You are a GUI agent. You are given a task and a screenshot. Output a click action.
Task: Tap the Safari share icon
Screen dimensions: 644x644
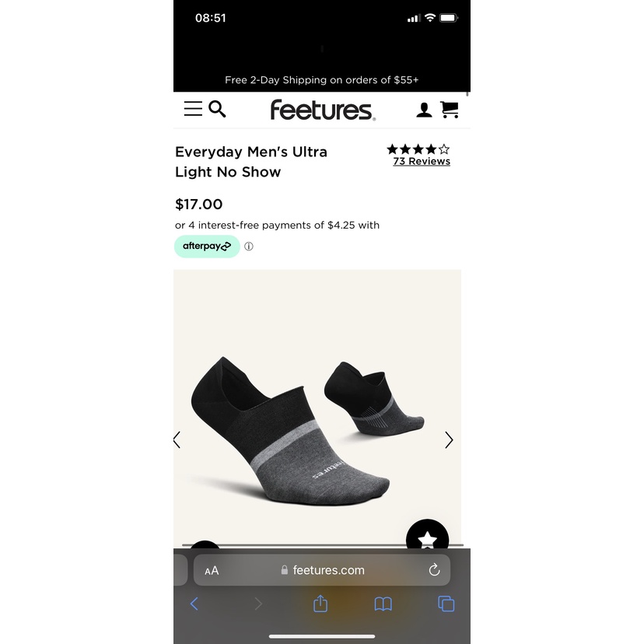click(320, 604)
